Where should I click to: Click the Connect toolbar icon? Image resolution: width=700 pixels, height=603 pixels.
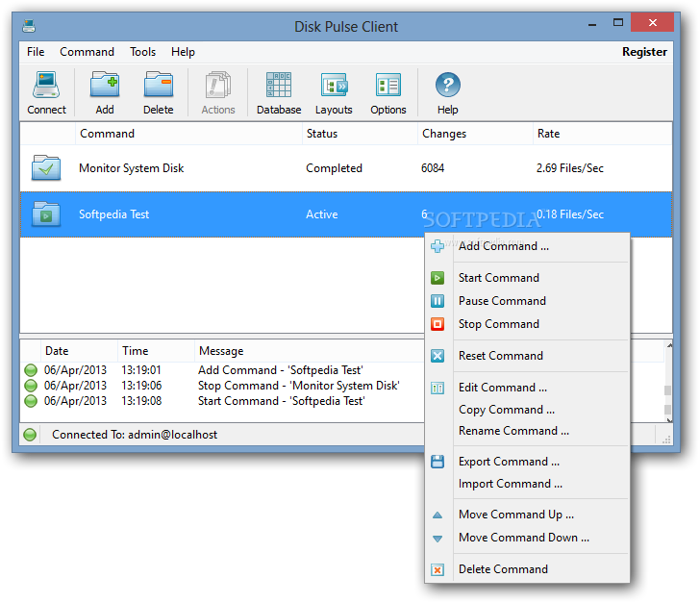[46, 85]
